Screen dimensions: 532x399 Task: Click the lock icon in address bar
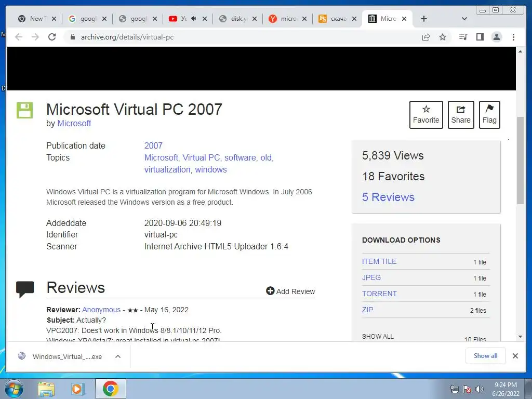tap(72, 37)
